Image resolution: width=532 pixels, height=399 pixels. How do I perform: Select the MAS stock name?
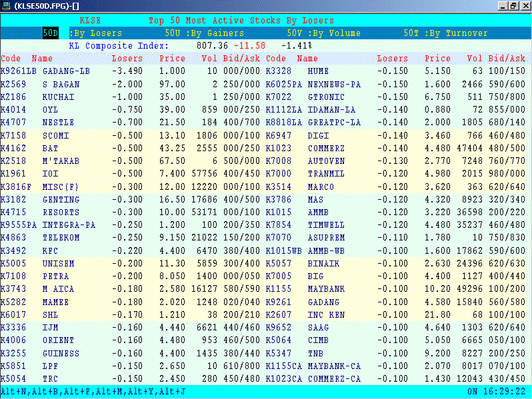click(x=315, y=199)
